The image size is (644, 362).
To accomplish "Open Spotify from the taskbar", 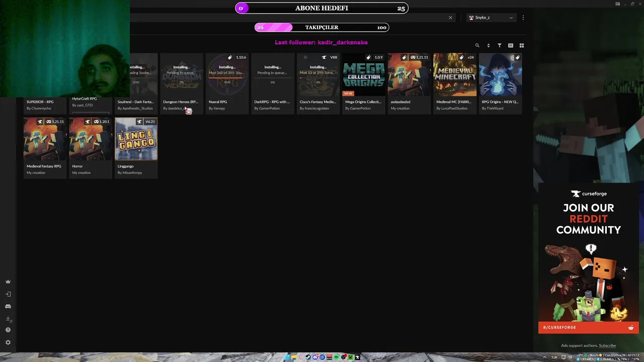I will (x=337, y=357).
